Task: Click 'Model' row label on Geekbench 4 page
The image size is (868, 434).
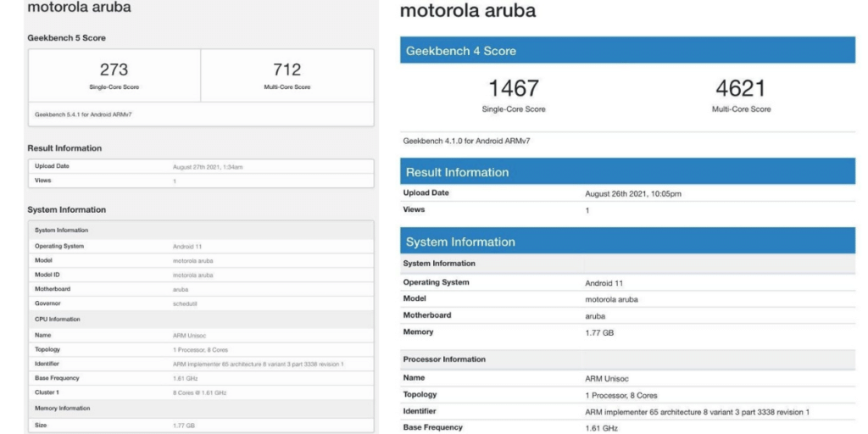Action: click(415, 298)
